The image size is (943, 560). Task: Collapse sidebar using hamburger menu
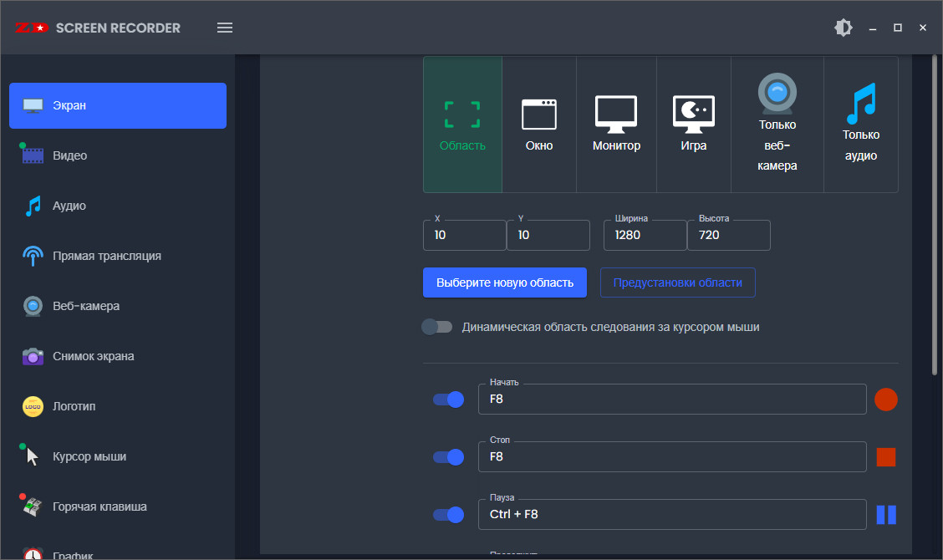225,28
